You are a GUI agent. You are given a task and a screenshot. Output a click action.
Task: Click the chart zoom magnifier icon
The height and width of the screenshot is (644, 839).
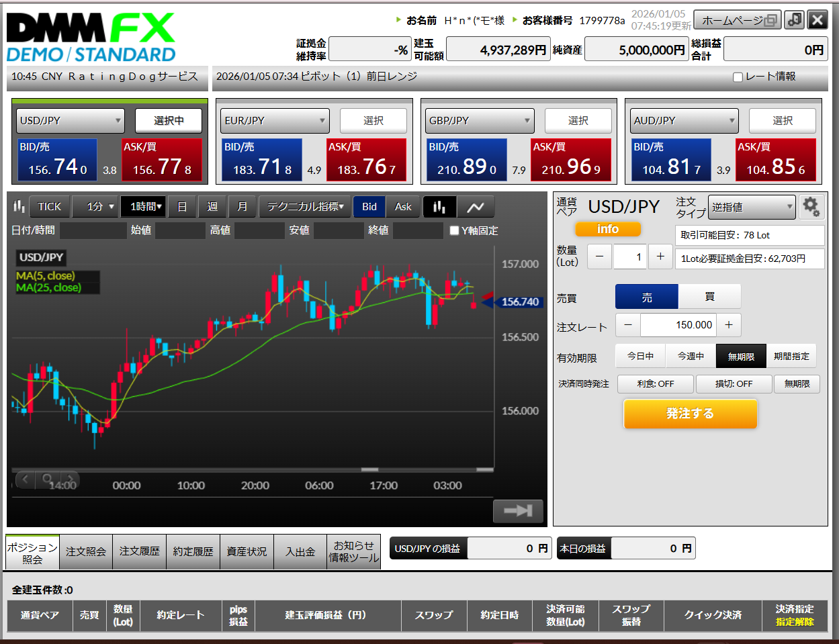pyautogui.click(x=48, y=479)
